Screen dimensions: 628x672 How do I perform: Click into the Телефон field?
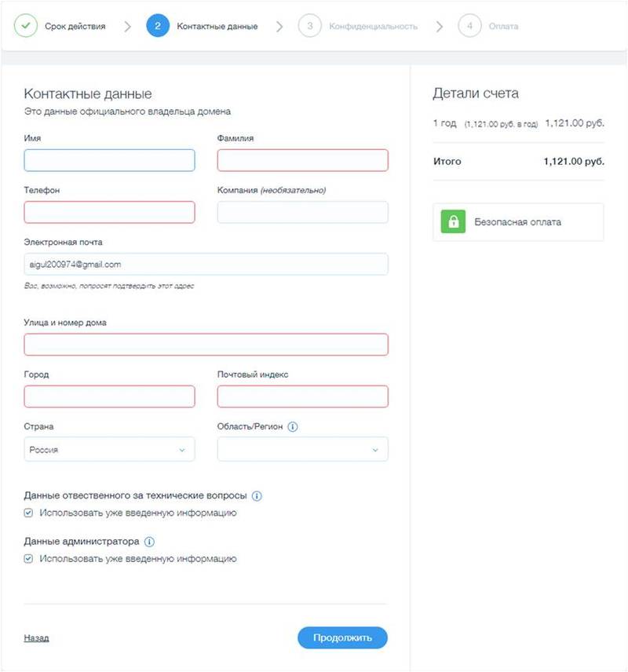(x=109, y=212)
